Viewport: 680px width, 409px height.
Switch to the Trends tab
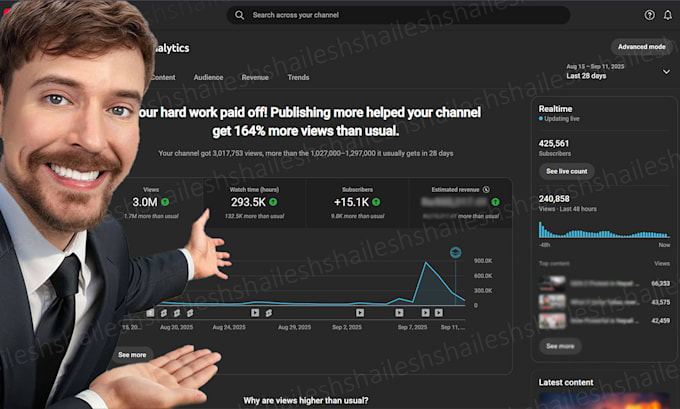point(298,77)
